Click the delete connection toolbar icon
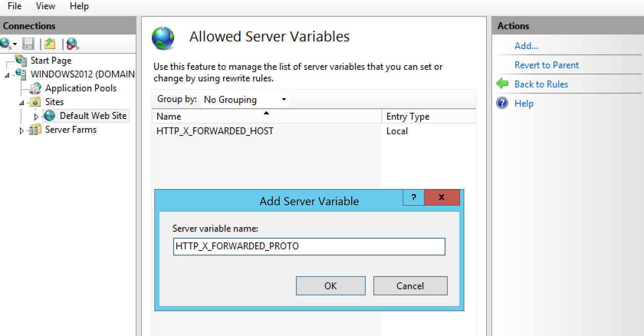The height and width of the screenshot is (336, 644). [72, 44]
